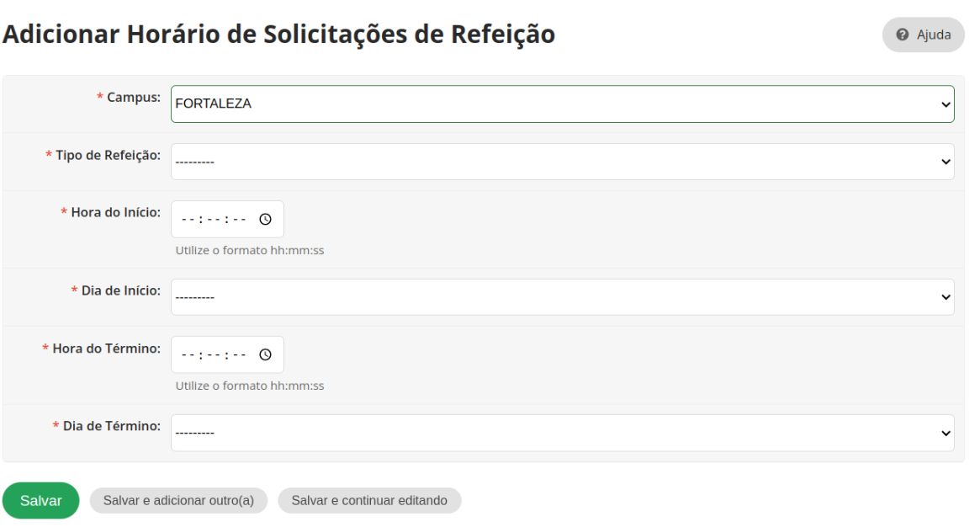
Task: Click Salvar e adicionar outro(a)
Action: pos(178,501)
